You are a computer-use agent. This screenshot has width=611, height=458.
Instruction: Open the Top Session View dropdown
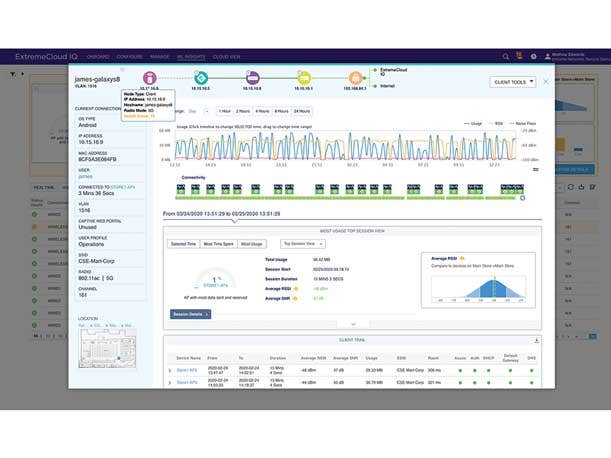[300, 243]
